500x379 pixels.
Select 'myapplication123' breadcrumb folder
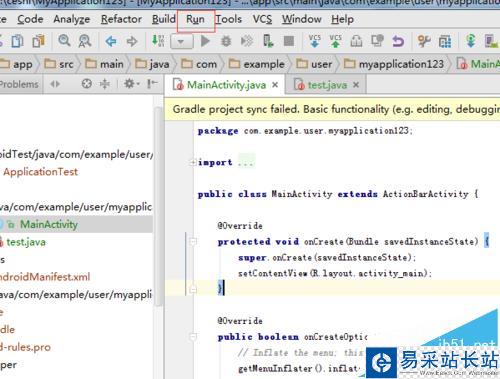click(x=394, y=64)
